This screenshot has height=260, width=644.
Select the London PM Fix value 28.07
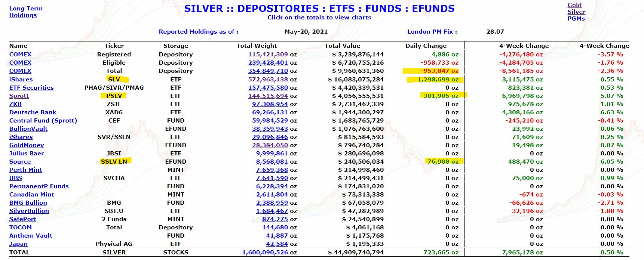click(x=495, y=32)
